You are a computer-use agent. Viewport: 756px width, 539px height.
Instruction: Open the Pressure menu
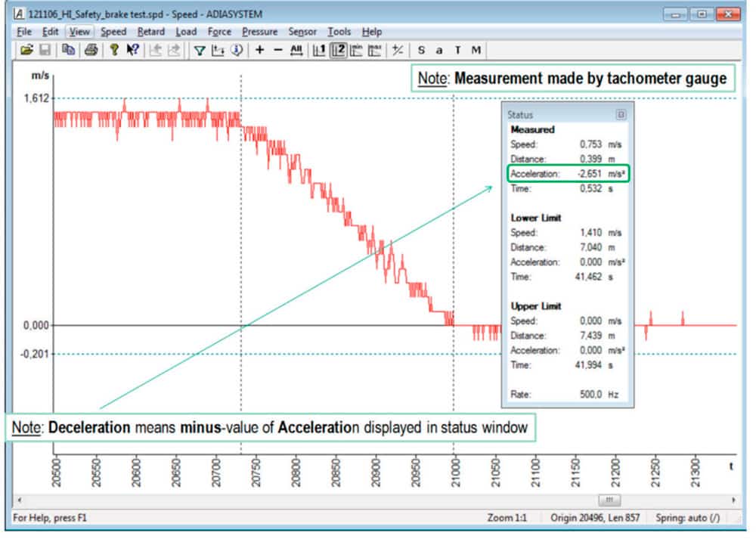pyautogui.click(x=260, y=32)
